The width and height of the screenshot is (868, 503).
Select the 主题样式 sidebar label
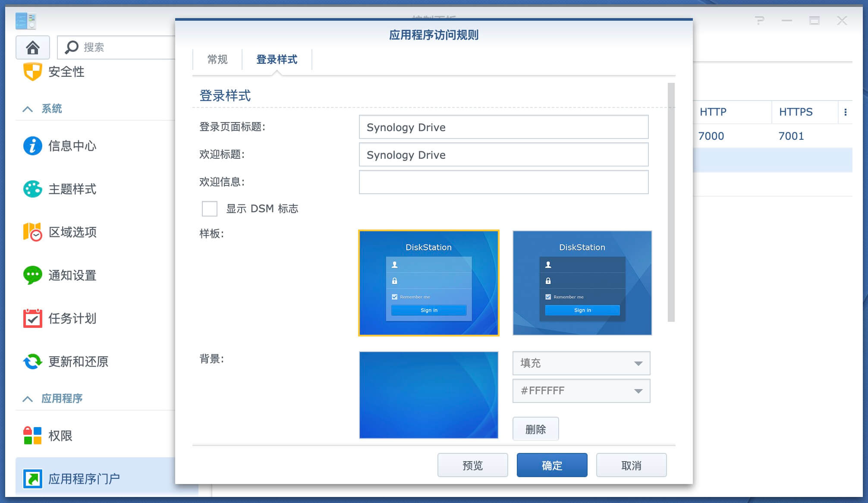point(72,189)
